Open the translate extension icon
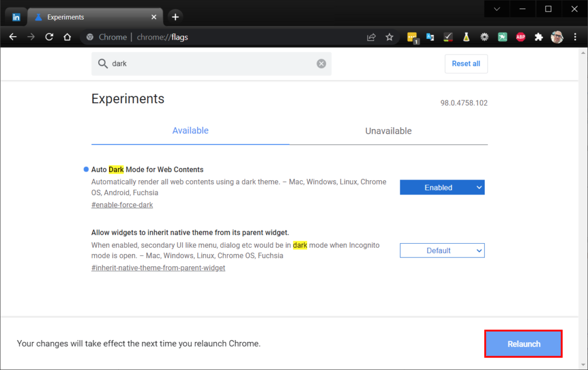The image size is (588, 370). click(430, 37)
